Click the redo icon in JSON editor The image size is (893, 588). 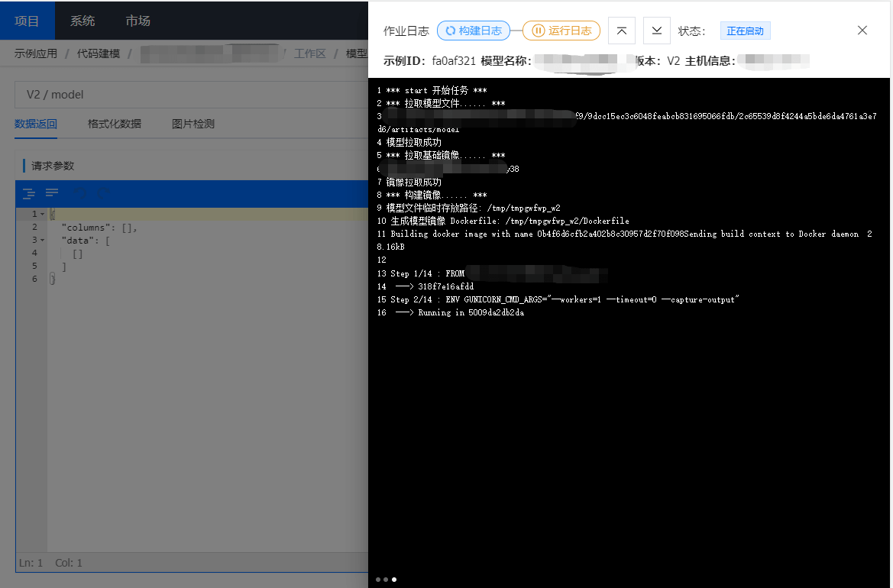(103, 193)
